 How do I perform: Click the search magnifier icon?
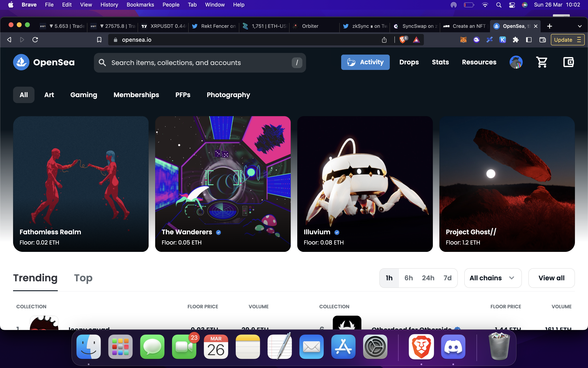point(102,63)
